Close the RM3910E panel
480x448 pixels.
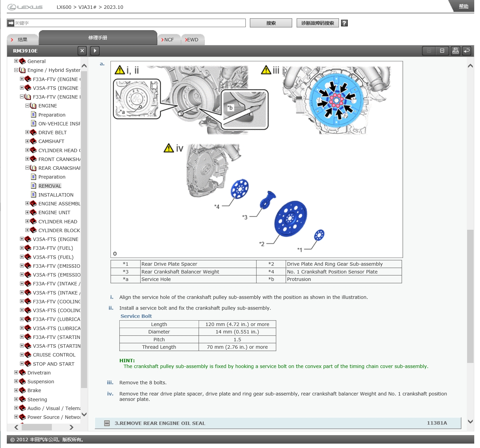[x=82, y=51]
